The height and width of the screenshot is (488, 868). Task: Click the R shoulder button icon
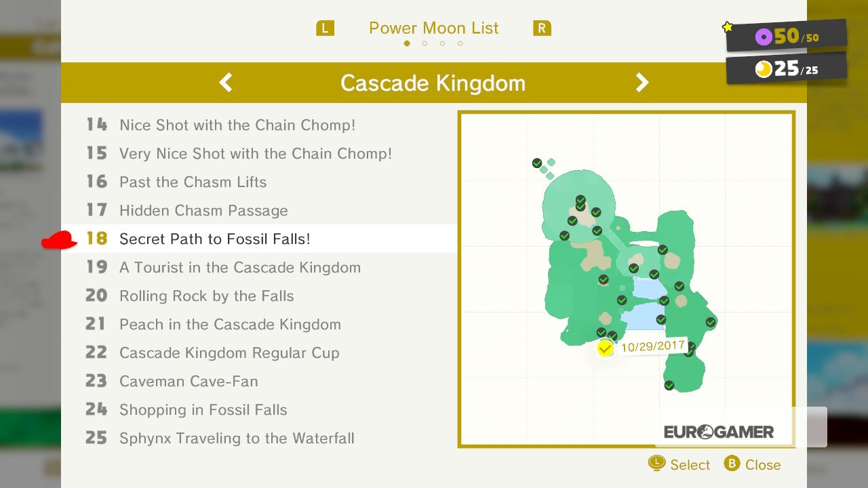point(542,28)
